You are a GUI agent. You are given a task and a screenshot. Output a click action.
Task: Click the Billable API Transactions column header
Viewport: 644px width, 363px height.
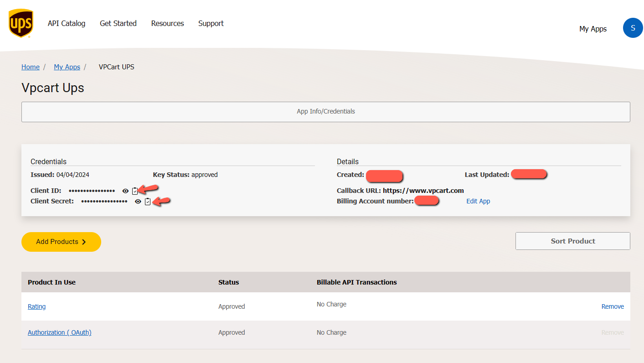[357, 282]
